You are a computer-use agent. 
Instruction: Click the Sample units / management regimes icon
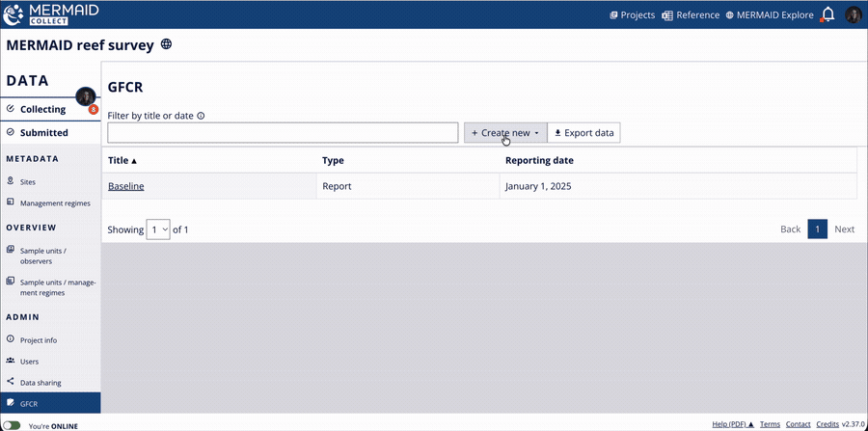coord(10,281)
